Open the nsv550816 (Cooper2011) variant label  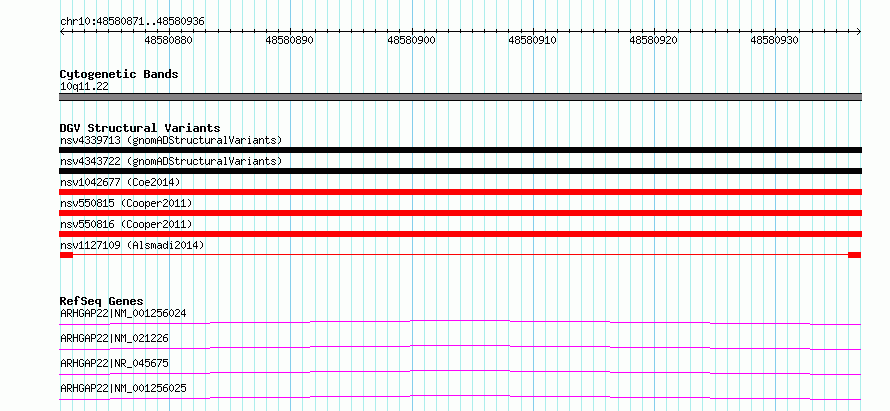(x=126, y=225)
